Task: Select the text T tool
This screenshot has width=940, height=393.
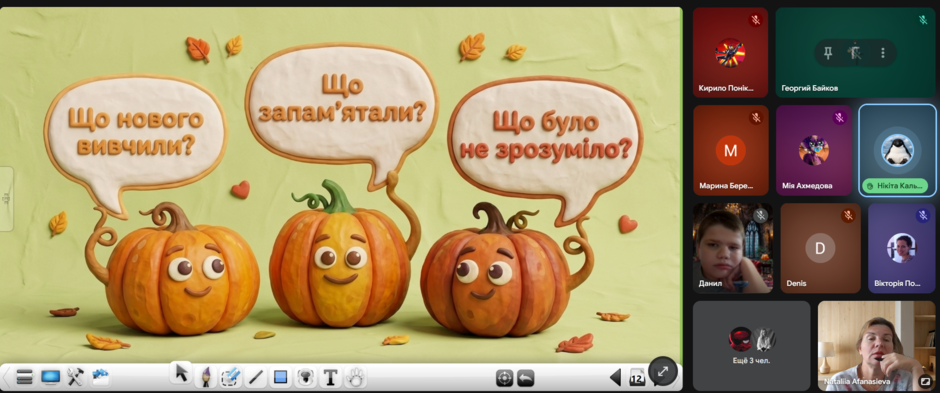Action: [x=330, y=377]
